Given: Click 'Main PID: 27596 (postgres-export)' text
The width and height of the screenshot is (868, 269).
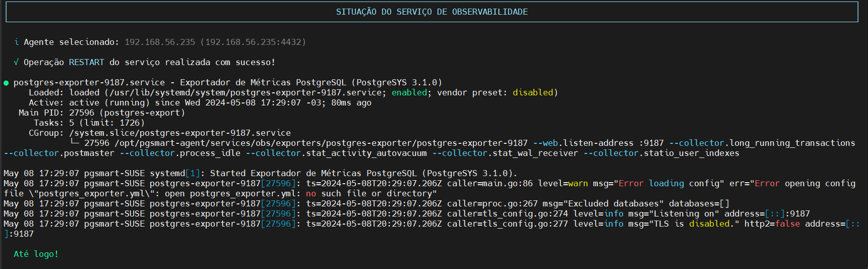Looking at the screenshot, I should coord(102,113).
